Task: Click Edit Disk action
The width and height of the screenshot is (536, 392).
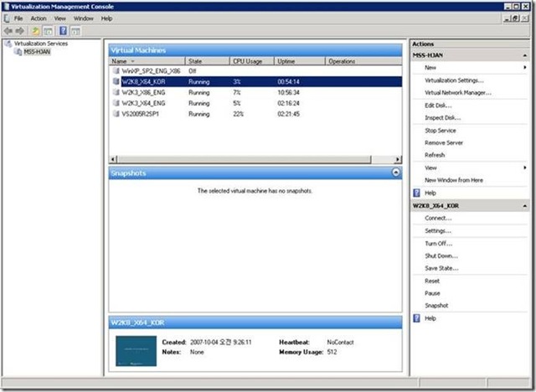Action: tap(438, 106)
